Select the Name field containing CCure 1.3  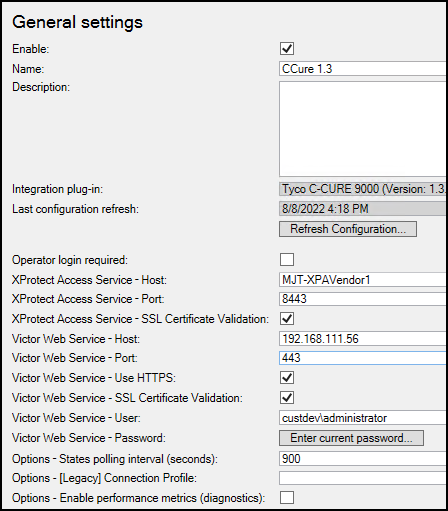coord(363,69)
